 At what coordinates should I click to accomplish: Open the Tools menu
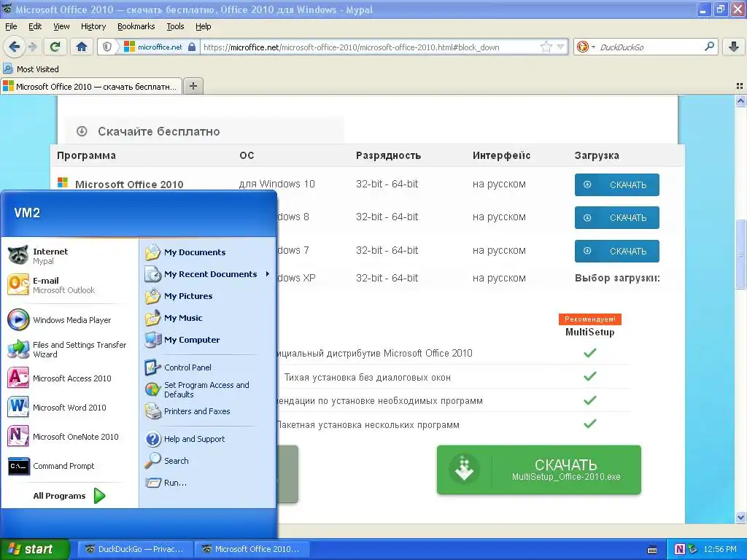click(175, 26)
